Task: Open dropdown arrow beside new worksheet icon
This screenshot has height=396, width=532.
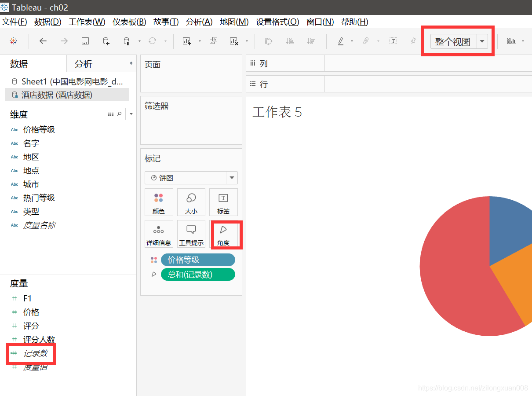Action: click(200, 41)
